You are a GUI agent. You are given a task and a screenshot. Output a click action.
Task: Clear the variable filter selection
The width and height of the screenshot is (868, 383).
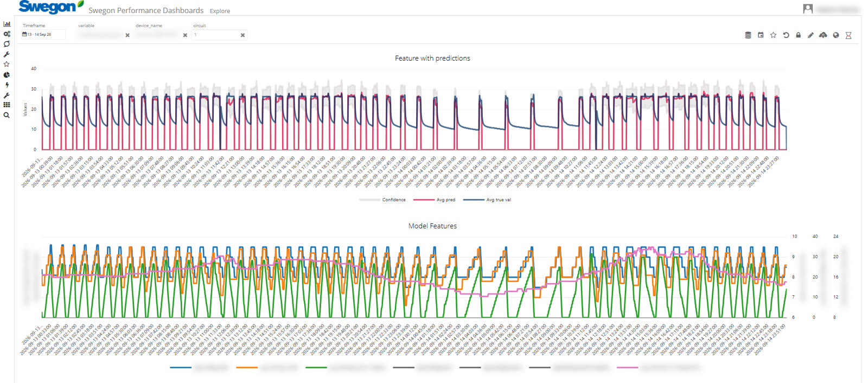click(127, 35)
